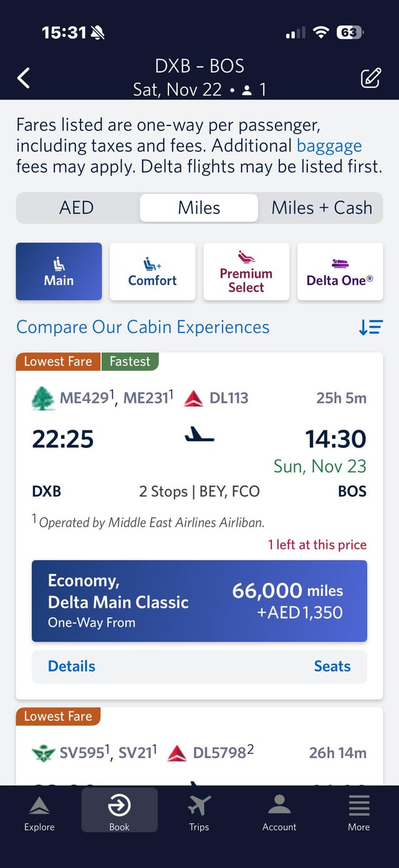Choose the Premium Select cabin

(x=246, y=272)
